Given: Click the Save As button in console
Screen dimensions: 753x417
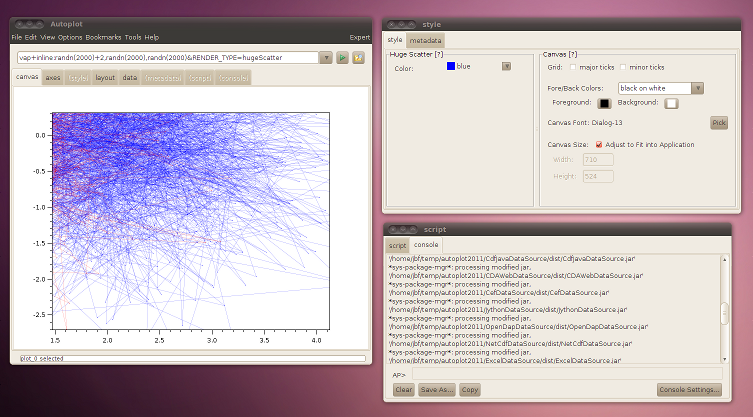Looking at the screenshot, I should (x=437, y=390).
